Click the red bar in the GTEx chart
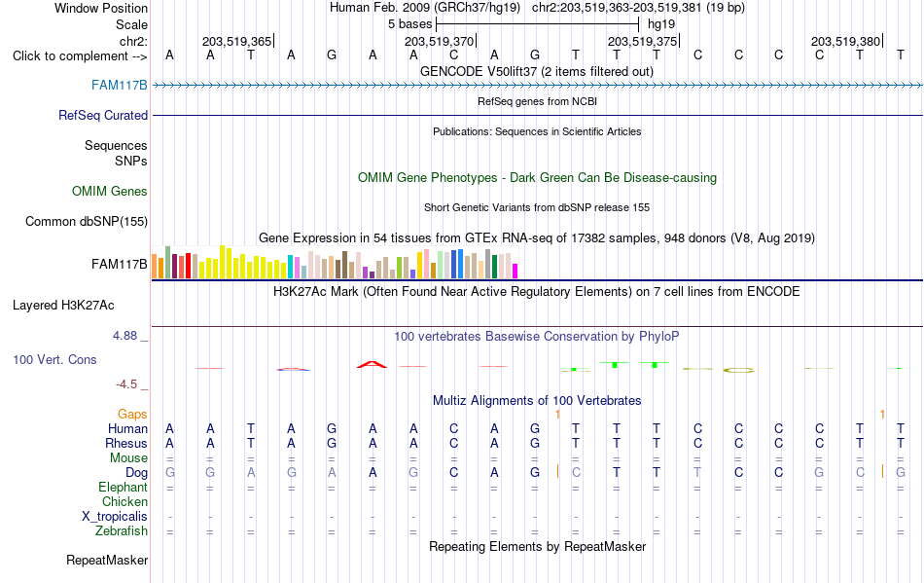The height and width of the screenshot is (583, 924). (x=188, y=266)
